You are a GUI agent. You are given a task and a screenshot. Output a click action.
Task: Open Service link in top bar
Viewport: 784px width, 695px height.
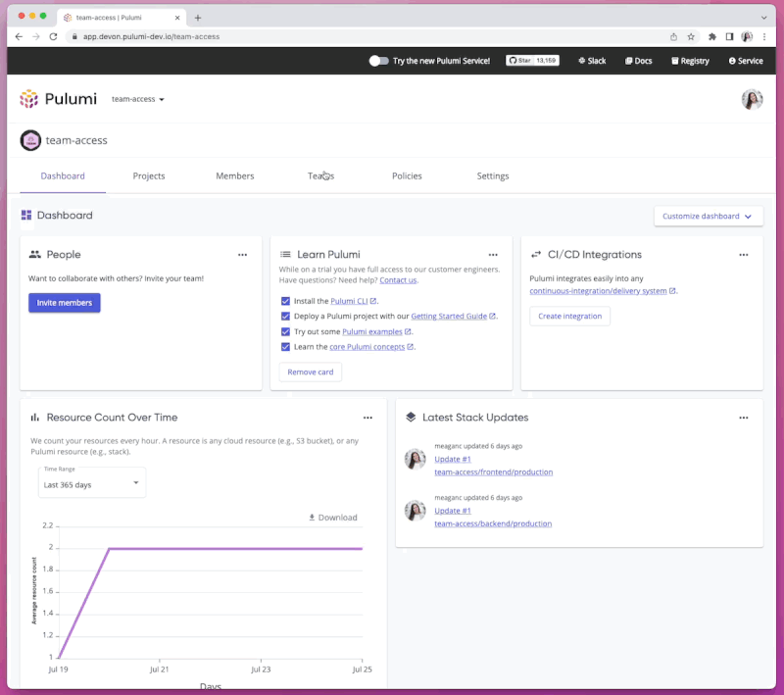746,61
